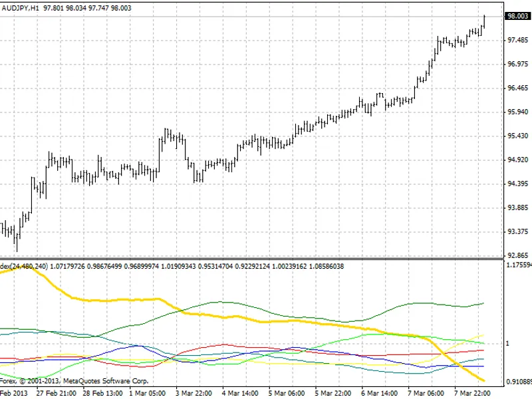Select the 95.430 price level label

pyautogui.click(x=518, y=136)
